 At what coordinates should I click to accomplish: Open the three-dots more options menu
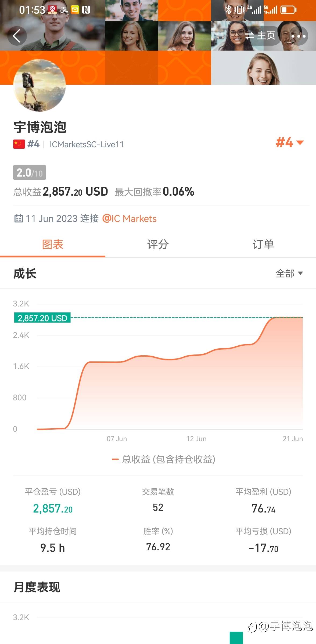298,36
